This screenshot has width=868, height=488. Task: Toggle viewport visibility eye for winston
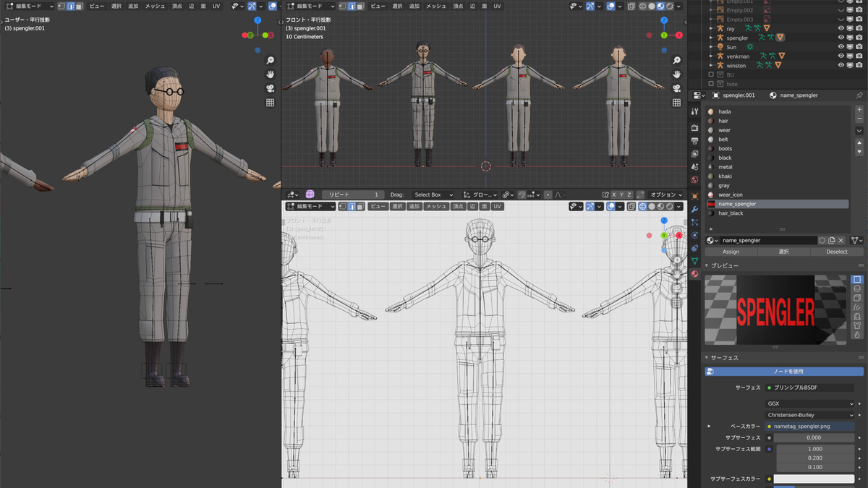pos(841,65)
